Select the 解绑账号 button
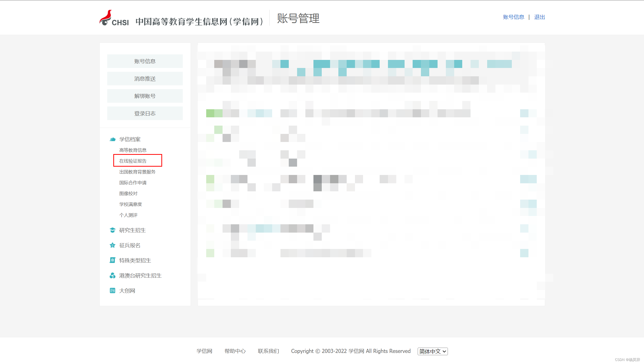Image resolution: width=644 pixels, height=364 pixels. (145, 96)
